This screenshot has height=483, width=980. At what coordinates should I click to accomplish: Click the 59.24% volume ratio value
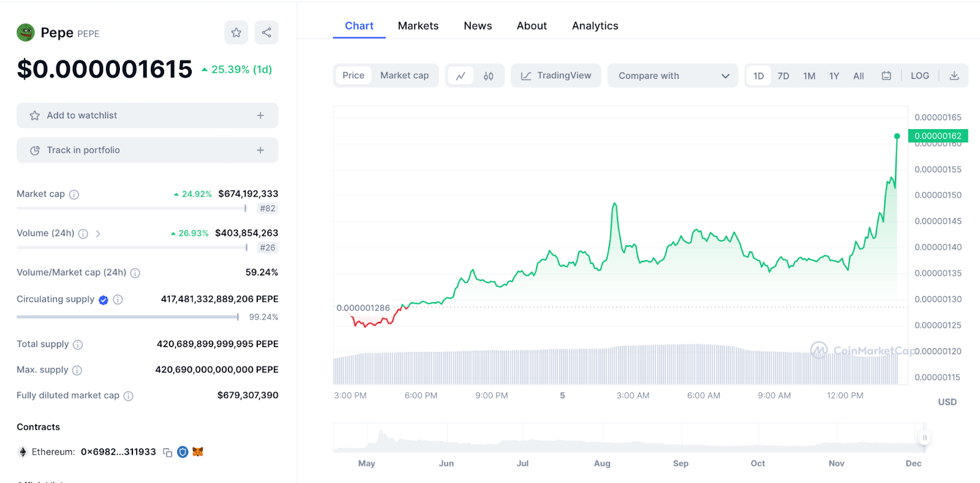click(262, 272)
